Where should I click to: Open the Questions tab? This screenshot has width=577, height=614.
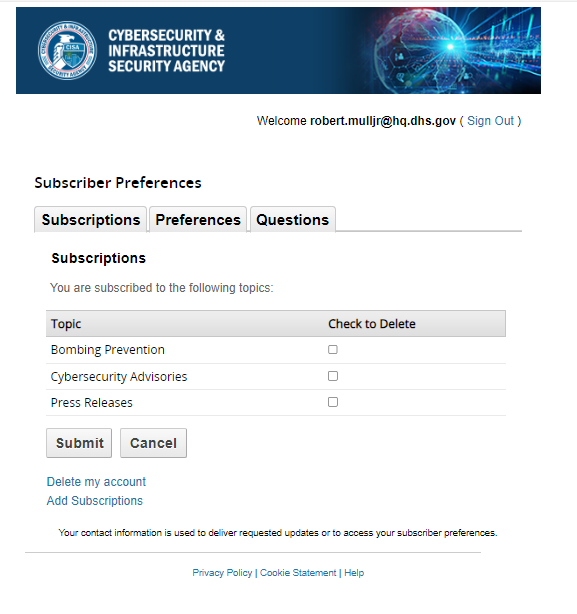point(292,220)
